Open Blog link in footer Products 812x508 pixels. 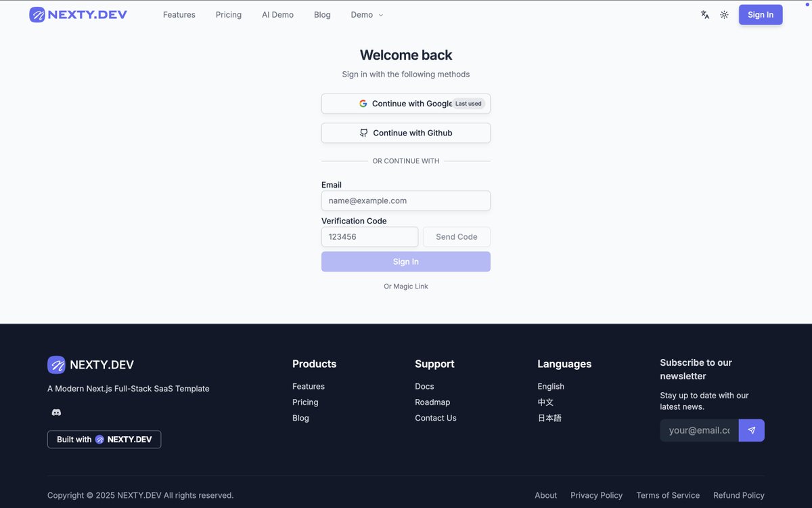pyautogui.click(x=300, y=418)
